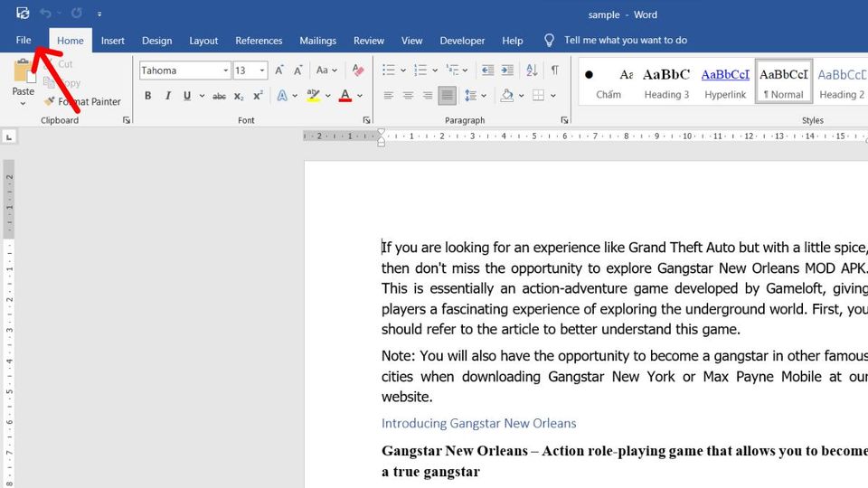
Task: Click the Redo icon in the Quick Access Toolbar
Action: coord(76,13)
